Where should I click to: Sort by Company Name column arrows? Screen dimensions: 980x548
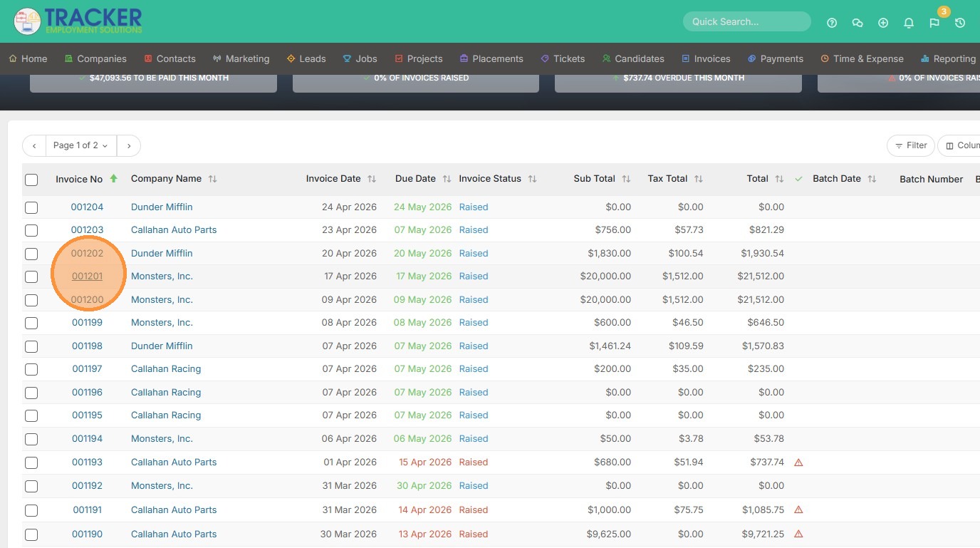click(x=212, y=179)
